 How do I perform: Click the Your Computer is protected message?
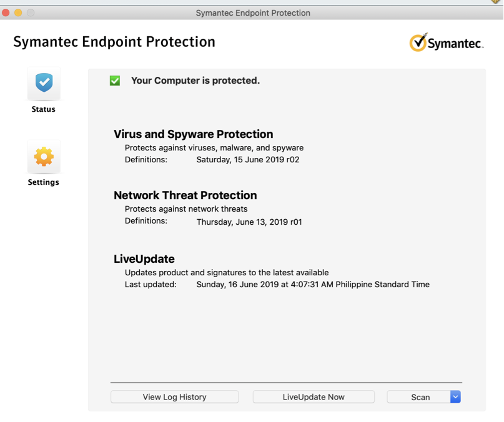pyautogui.click(x=195, y=81)
